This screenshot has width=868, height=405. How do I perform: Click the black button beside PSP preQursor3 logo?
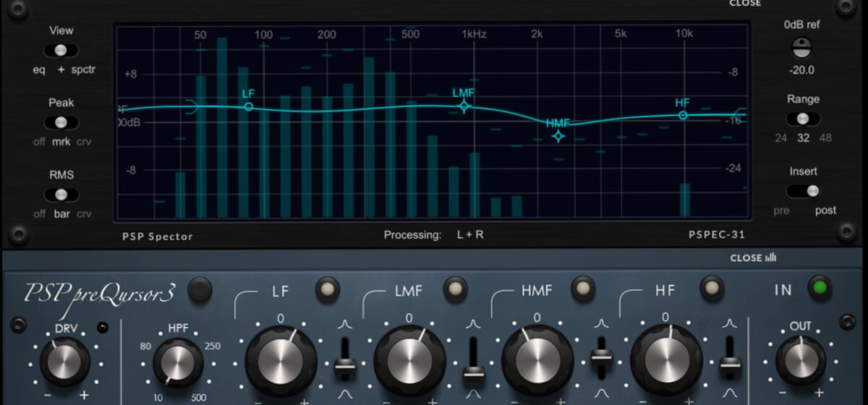(200, 289)
